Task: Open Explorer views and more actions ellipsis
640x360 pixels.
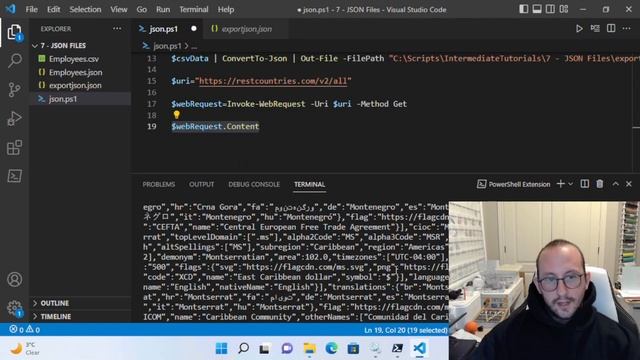Action: click(117, 29)
